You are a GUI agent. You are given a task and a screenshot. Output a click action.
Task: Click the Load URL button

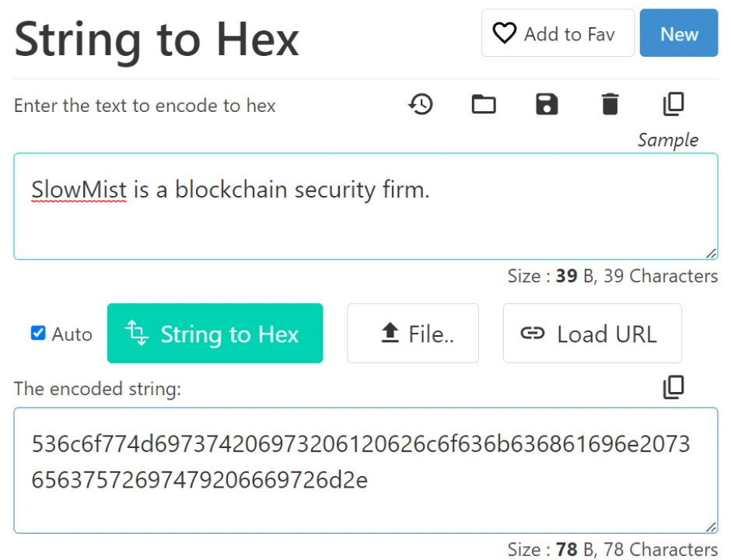(592, 334)
